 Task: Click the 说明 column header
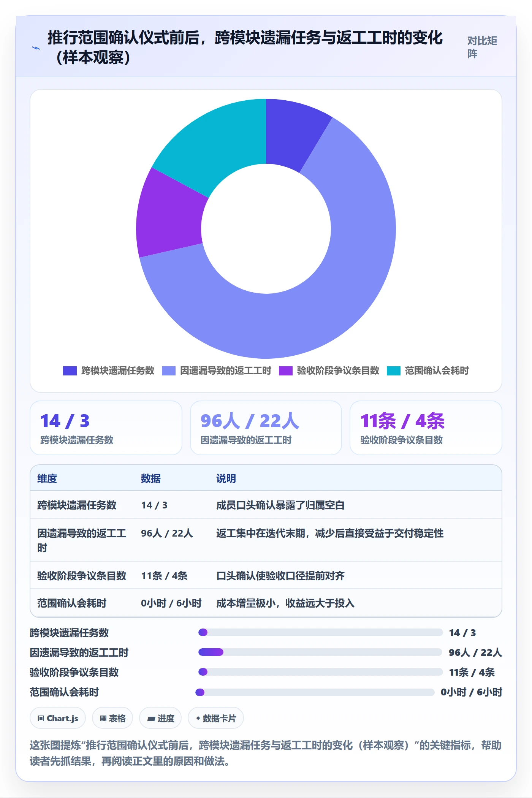click(226, 478)
